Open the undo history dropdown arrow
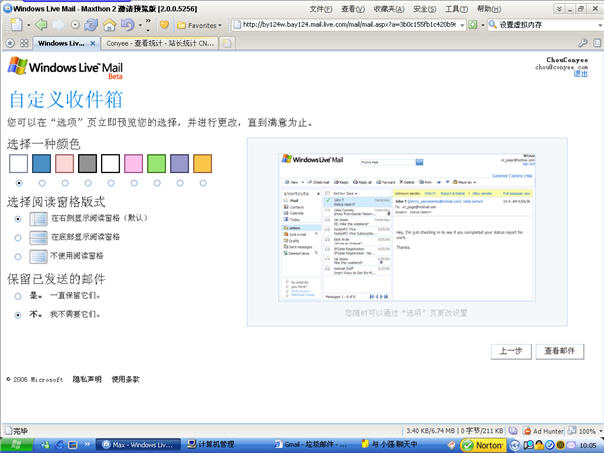This screenshot has height=453, width=604. click(140, 25)
